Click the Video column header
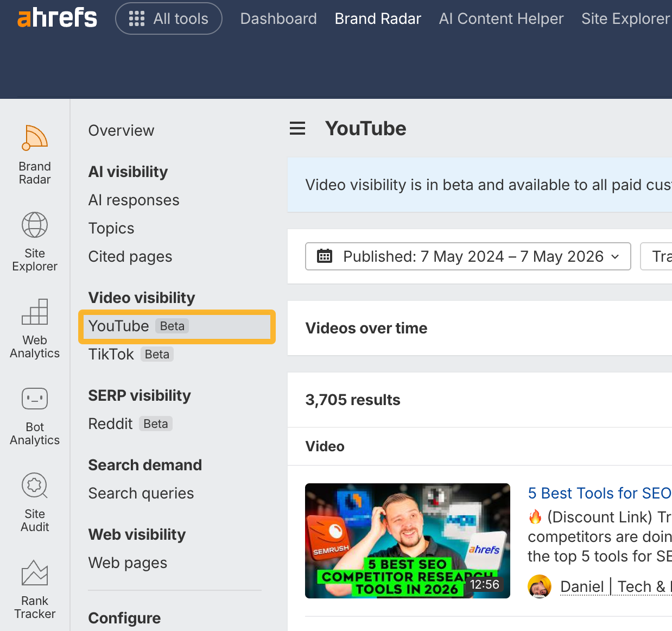The height and width of the screenshot is (631, 672). [x=325, y=446]
